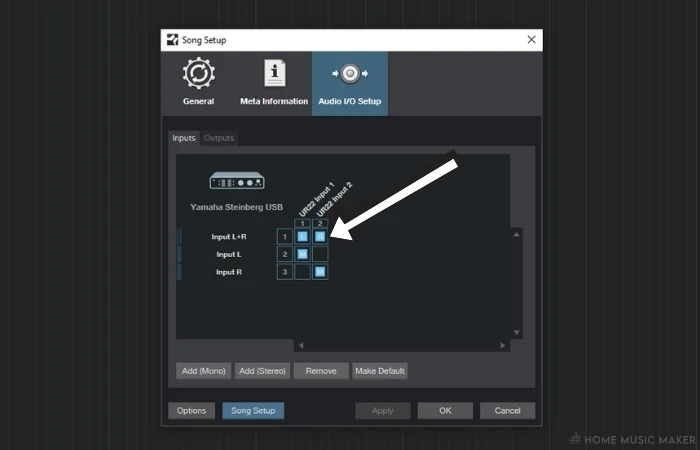
Task: Click row number 1 cell for Input L+R
Action: 285,237
